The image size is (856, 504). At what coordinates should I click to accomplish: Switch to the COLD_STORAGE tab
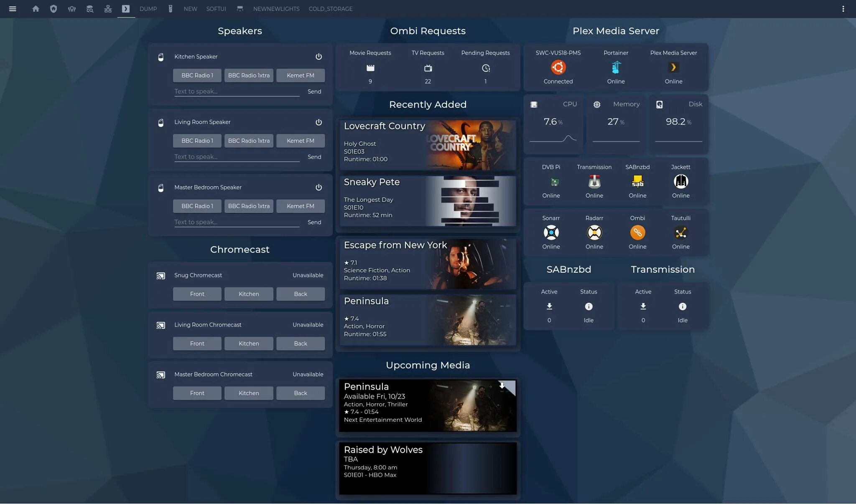(x=330, y=9)
